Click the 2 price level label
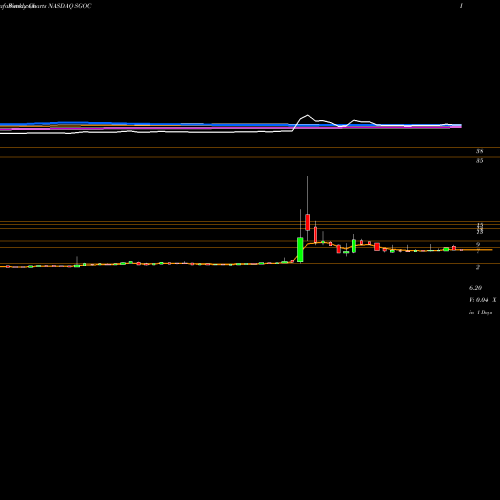This screenshot has height=500, width=500. (478, 267)
